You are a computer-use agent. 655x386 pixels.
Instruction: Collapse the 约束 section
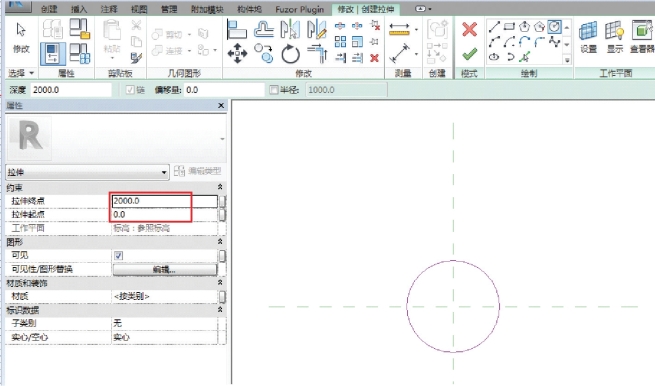click(x=220, y=187)
